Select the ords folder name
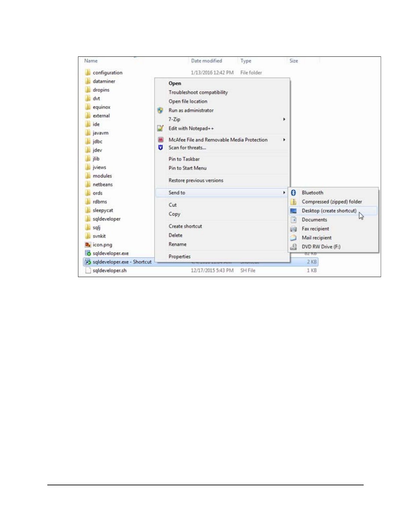This screenshot has height=532, width=411. pos(97,193)
